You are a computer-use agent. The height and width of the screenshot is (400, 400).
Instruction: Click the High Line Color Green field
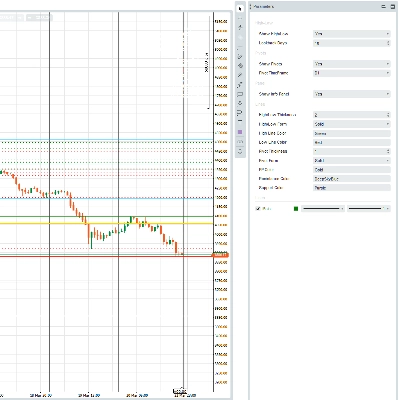pyautogui.click(x=352, y=133)
